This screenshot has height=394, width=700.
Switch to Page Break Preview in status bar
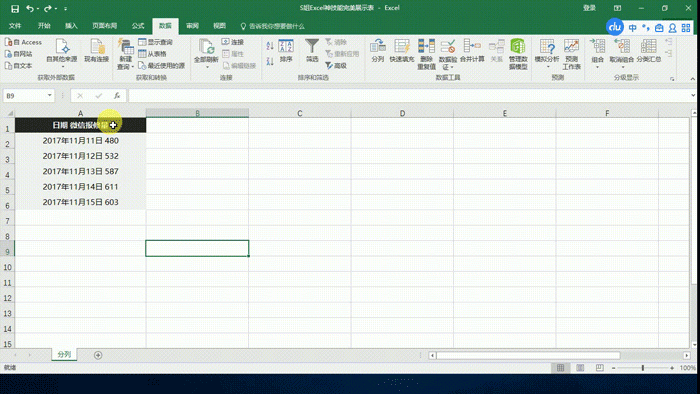pos(600,368)
